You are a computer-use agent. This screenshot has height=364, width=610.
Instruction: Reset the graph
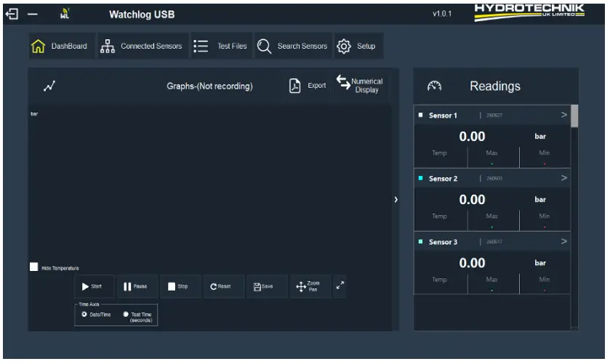[224, 286]
